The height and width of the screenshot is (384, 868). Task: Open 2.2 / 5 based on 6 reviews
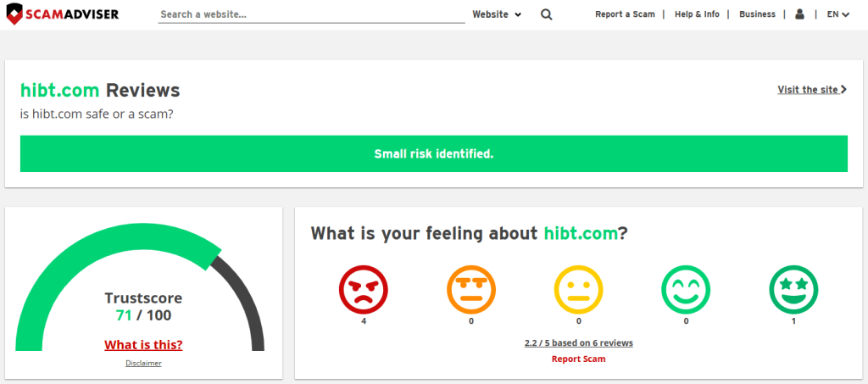point(578,343)
